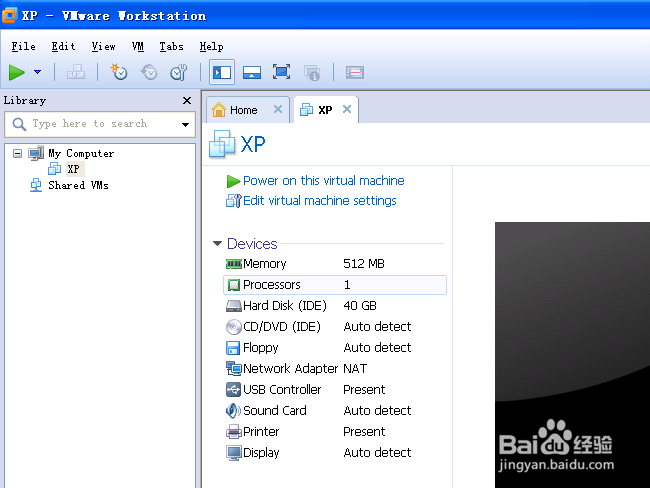Click the USB Controller icon
The width and height of the screenshot is (650, 488).
click(x=233, y=390)
